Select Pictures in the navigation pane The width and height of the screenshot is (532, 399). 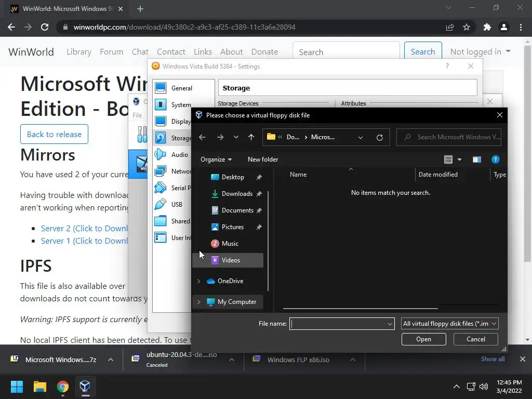pos(232,227)
